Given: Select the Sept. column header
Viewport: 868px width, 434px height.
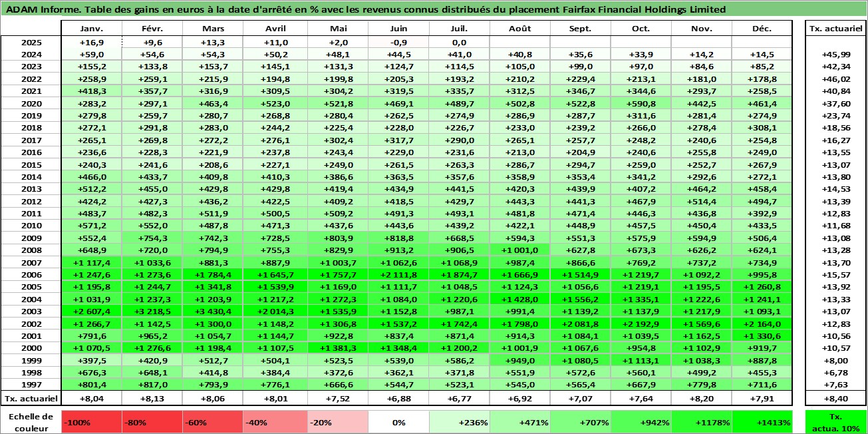Looking at the screenshot, I should (x=580, y=29).
